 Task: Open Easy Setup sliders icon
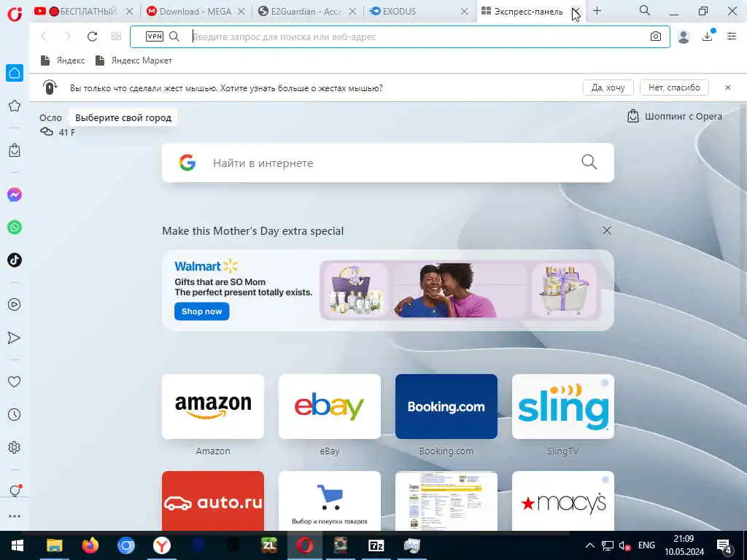click(732, 36)
